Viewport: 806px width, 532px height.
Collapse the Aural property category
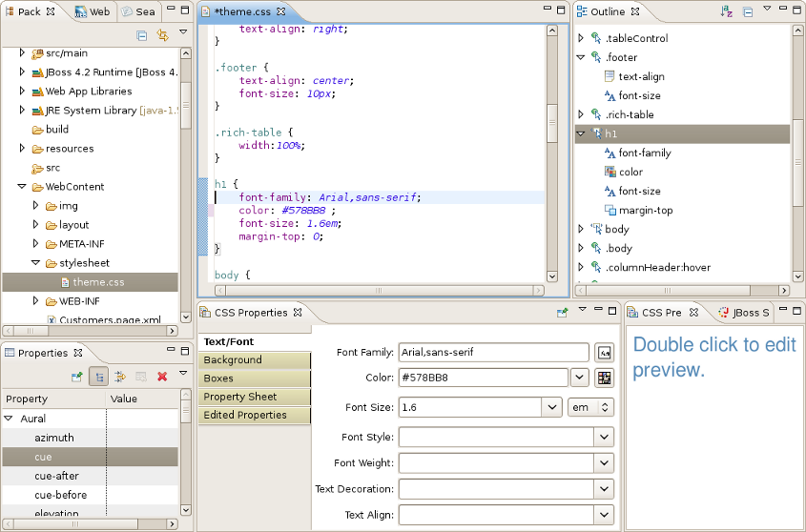10,419
